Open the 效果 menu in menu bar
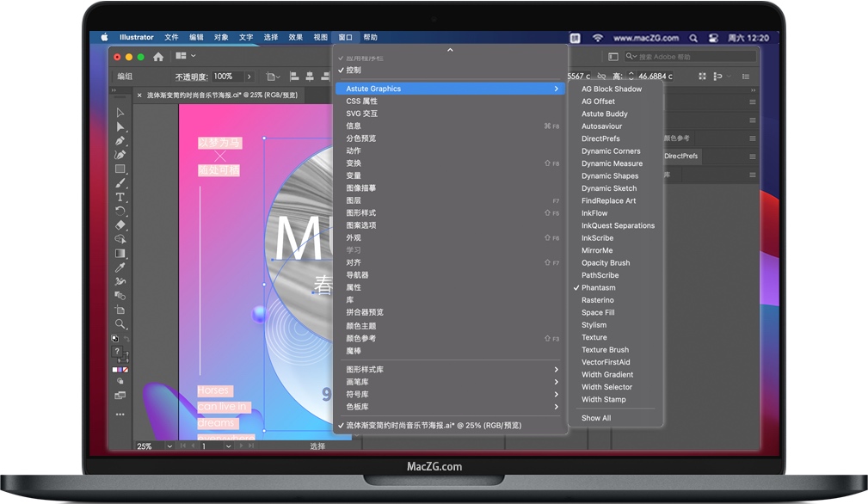 click(x=295, y=38)
